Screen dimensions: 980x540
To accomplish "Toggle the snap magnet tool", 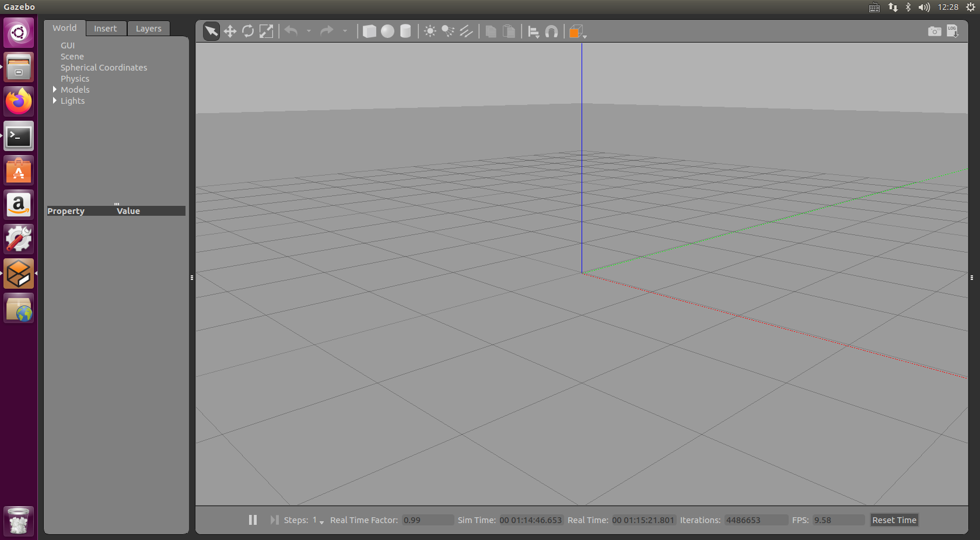I will (551, 31).
